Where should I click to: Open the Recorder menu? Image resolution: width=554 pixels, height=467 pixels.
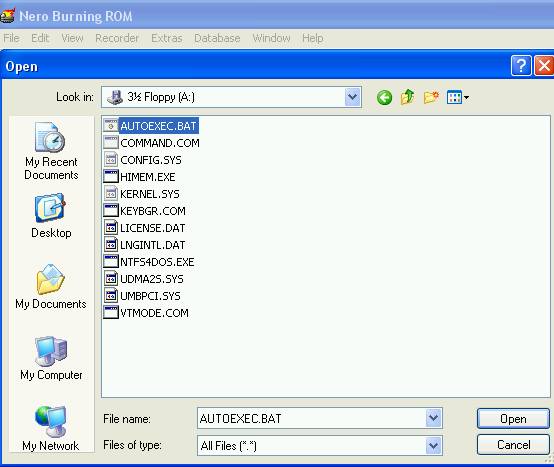point(117,38)
